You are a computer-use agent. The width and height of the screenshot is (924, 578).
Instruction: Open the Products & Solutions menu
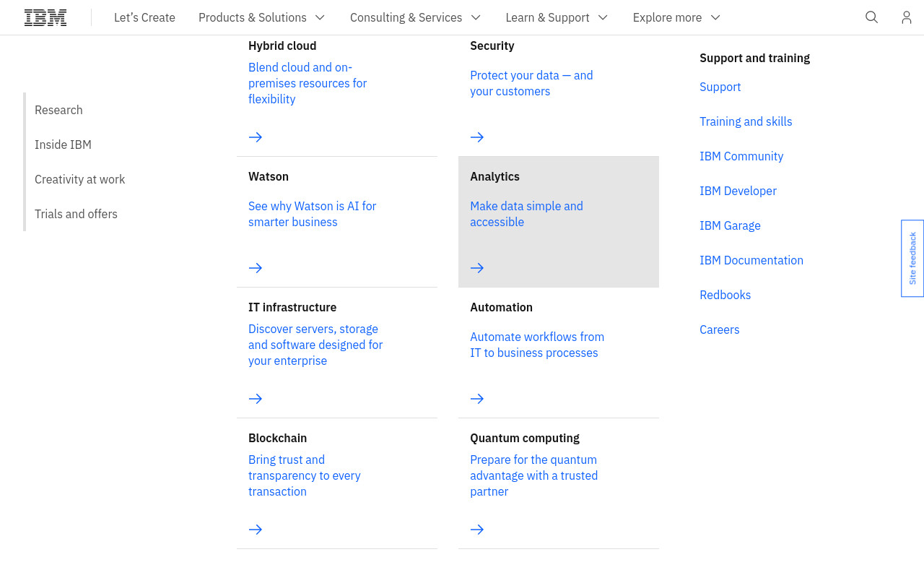253,17
